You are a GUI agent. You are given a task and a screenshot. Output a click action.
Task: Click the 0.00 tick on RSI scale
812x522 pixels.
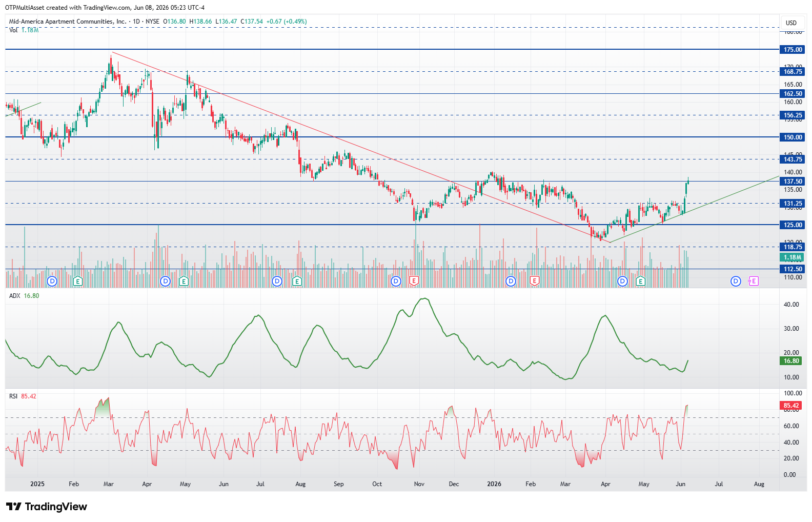pyautogui.click(x=789, y=475)
